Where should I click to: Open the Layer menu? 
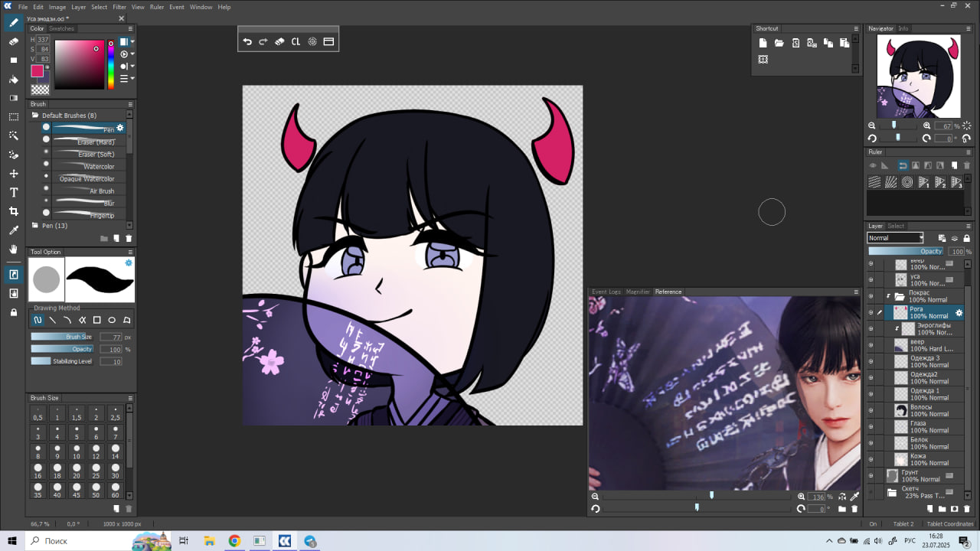coord(79,7)
